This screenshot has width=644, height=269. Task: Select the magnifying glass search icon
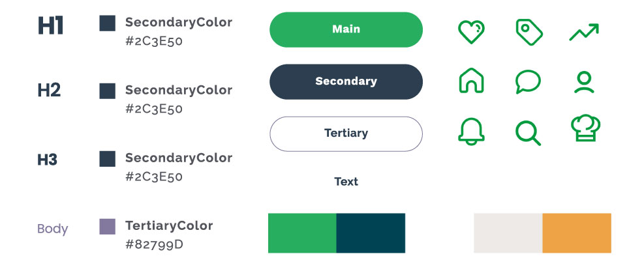[x=528, y=134]
